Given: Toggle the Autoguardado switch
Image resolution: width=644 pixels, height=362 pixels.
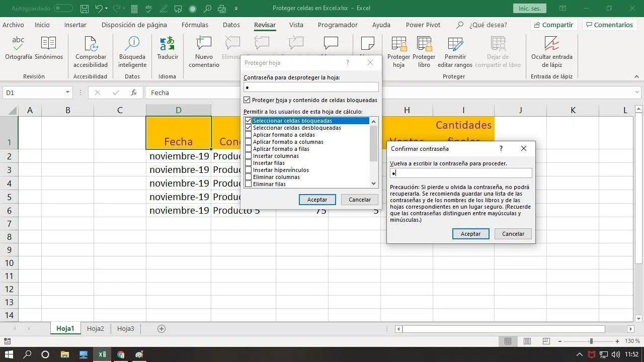Looking at the screenshot, I should coord(63,9).
